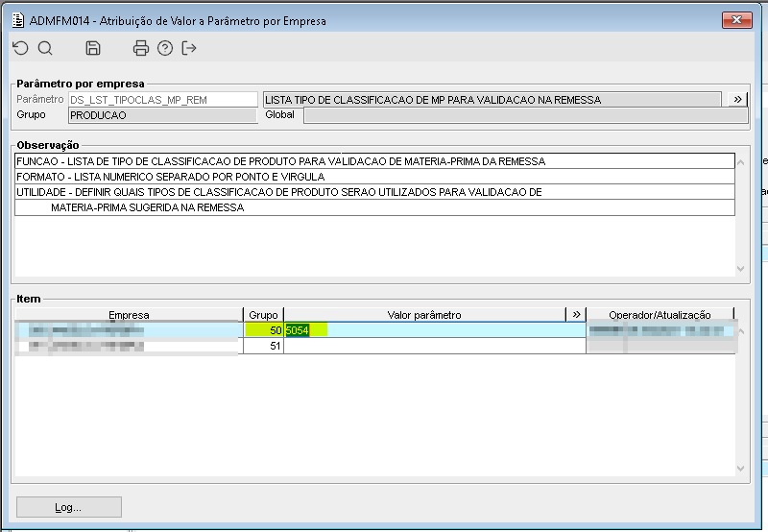Click empty Valor parâmetro cell in row 51
The height and width of the screenshot is (532, 768).
pos(435,346)
